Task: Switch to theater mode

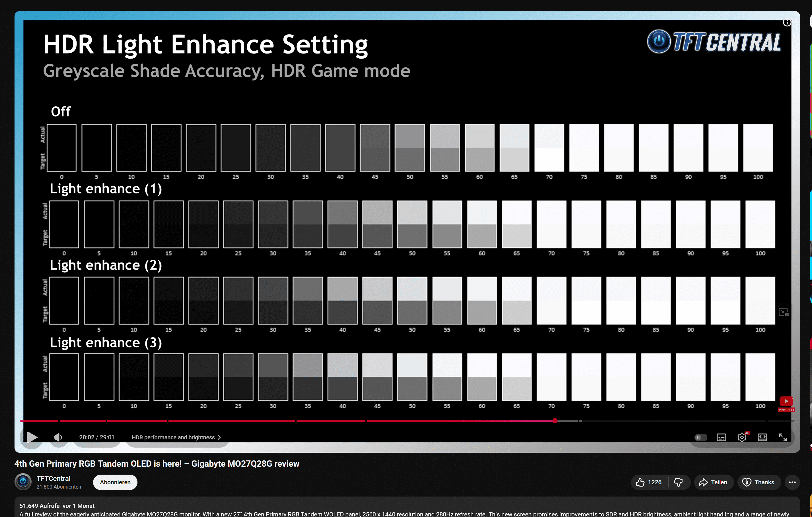Action: click(x=762, y=437)
